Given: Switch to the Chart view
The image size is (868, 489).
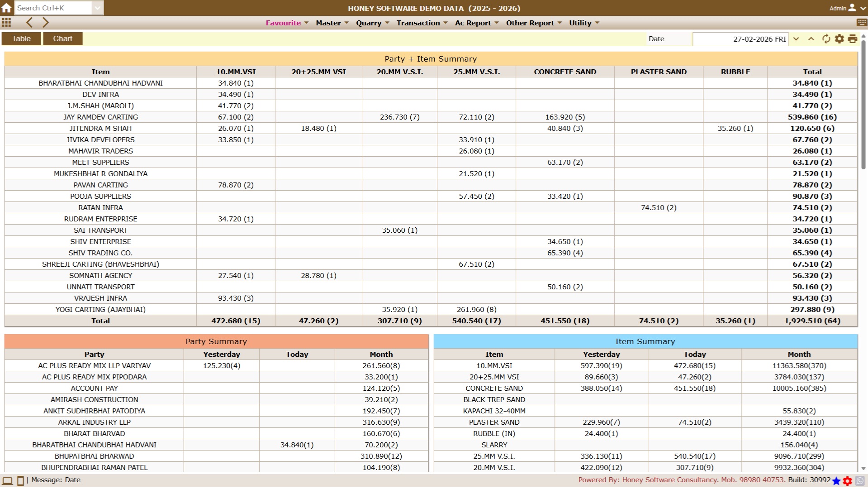Looking at the screenshot, I should tap(62, 38).
